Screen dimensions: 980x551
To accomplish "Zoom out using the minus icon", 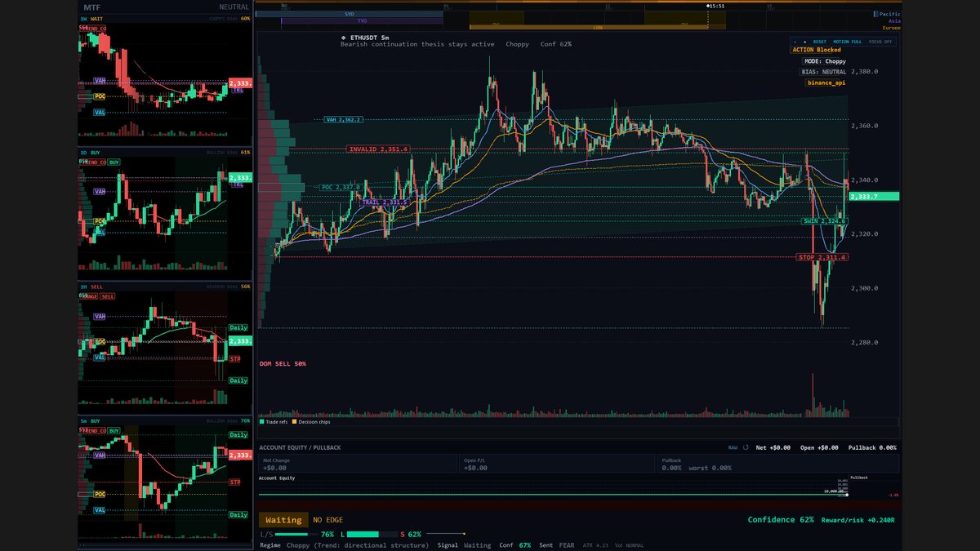I will pyautogui.click(x=795, y=41).
